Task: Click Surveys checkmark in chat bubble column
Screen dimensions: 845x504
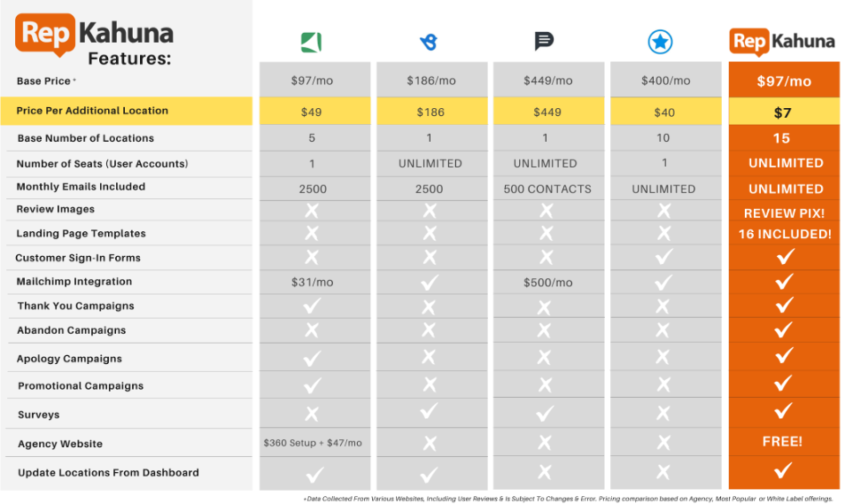Action: pos(545,414)
